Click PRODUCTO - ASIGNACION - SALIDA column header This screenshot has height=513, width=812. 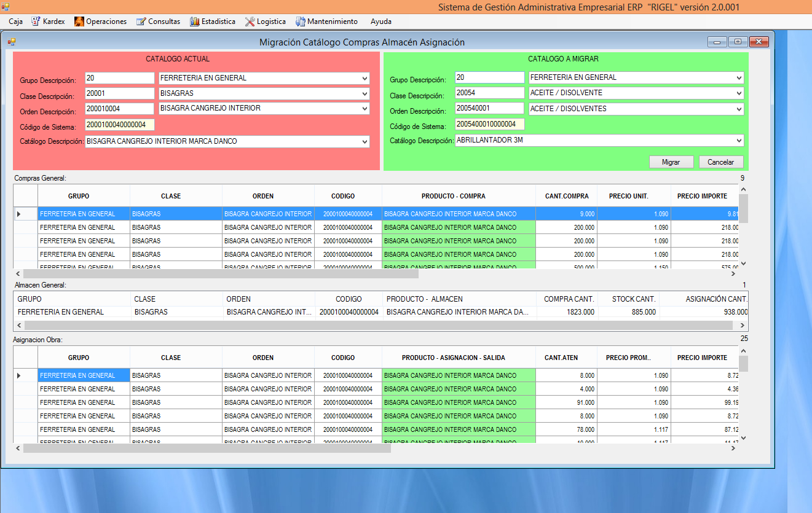[x=459, y=358]
